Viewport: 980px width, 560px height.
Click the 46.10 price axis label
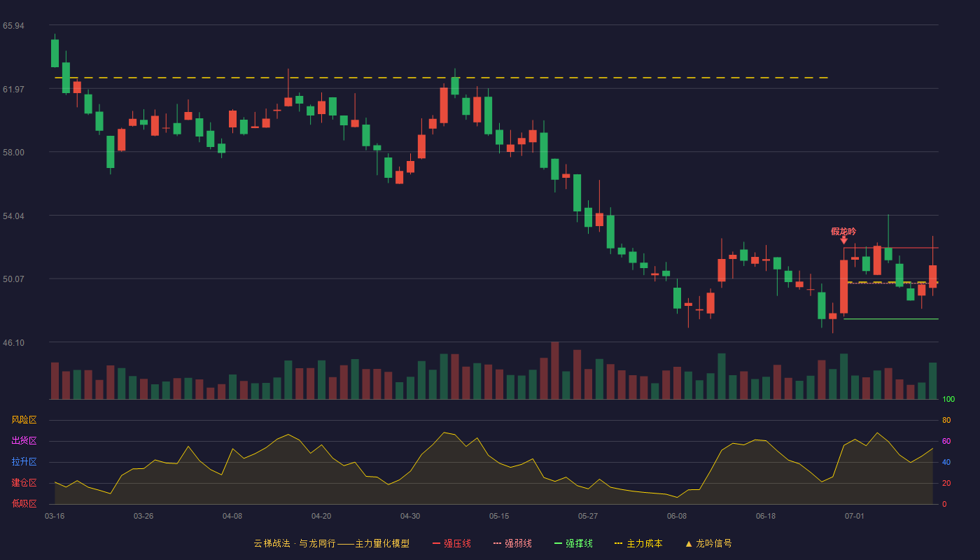click(13, 343)
